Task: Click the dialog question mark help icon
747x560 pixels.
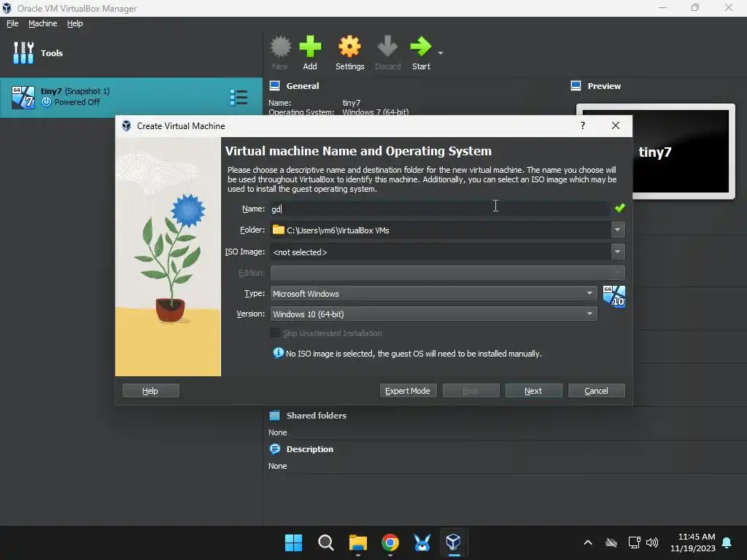Action: coord(582,125)
